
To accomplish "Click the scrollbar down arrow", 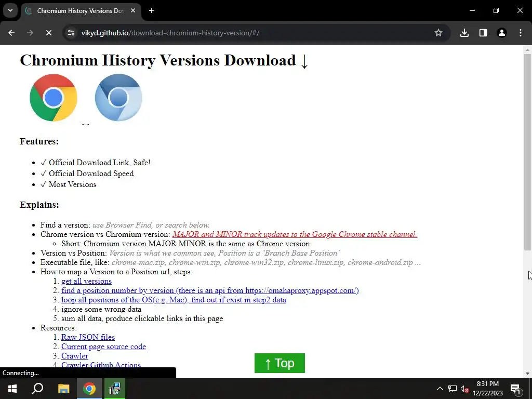I will point(527,374).
